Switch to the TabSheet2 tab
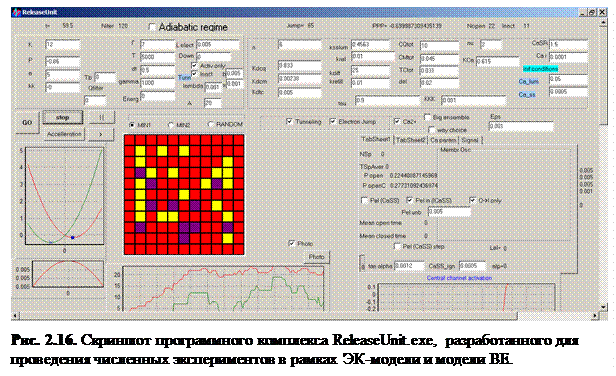The image size is (616, 376). tap(411, 140)
